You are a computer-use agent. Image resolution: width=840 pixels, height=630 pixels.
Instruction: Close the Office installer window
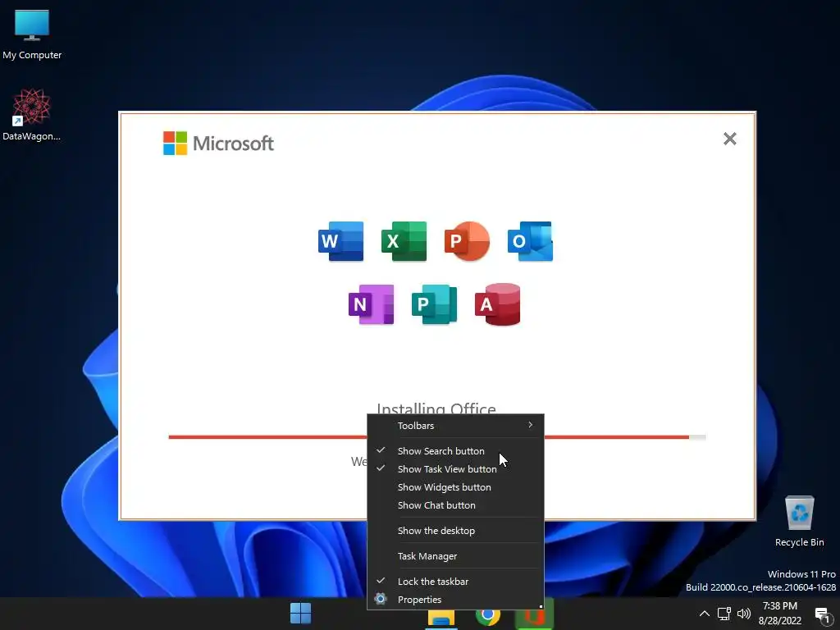click(729, 139)
